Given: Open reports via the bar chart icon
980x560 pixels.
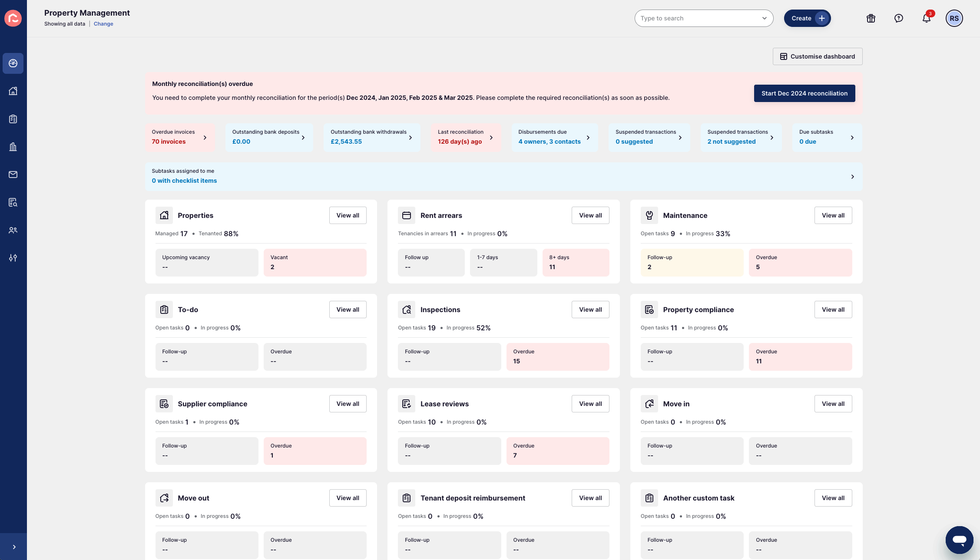Looking at the screenshot, I should [x=13, y=147].
